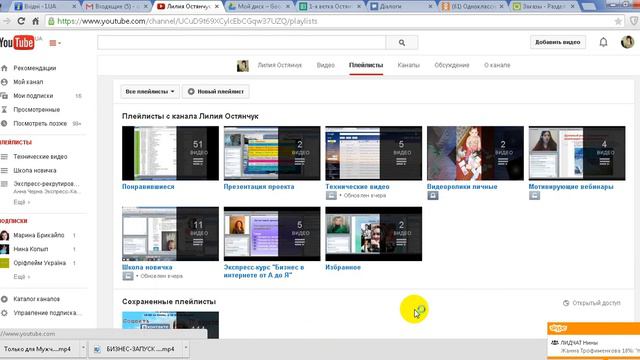Open downloaded БИЗНЕС-ЗАПУСК mp4 file
The image size is (640, 360).
click(x=135, y=349)
